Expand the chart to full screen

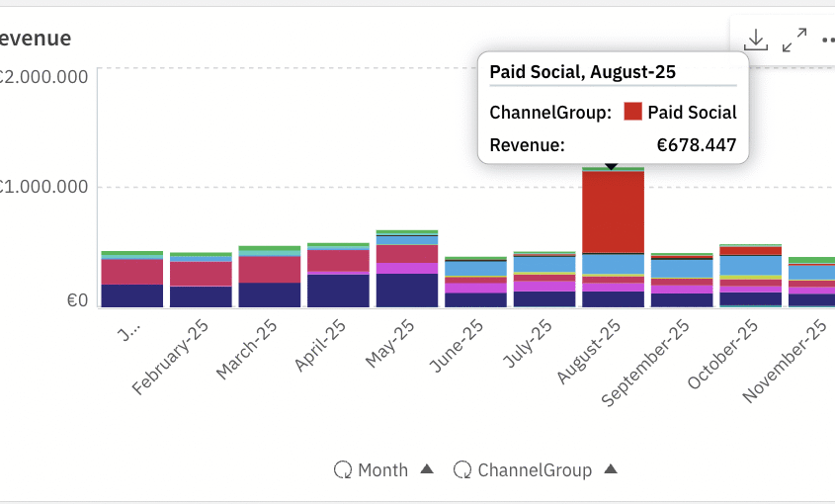point(793,40)
